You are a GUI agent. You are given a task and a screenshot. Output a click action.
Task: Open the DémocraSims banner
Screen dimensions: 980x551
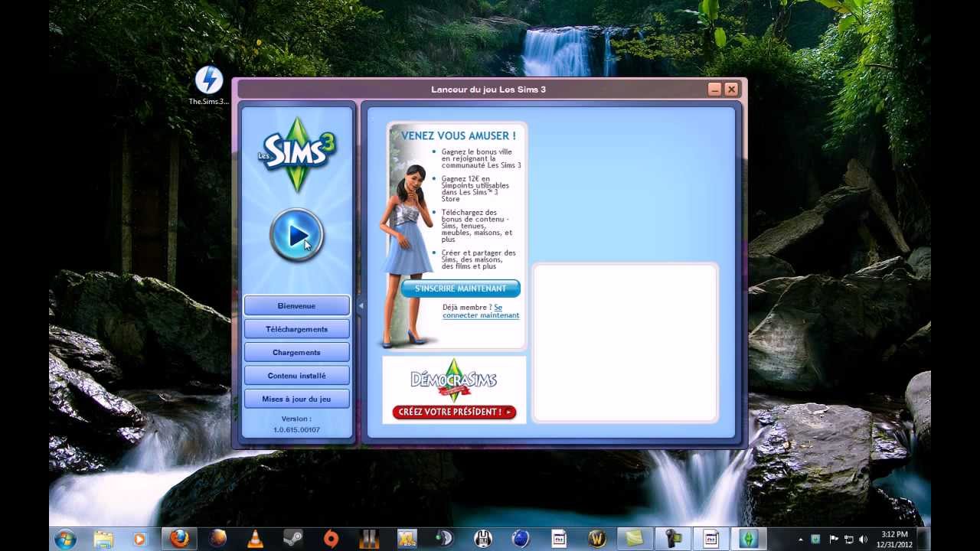(454, 390)
